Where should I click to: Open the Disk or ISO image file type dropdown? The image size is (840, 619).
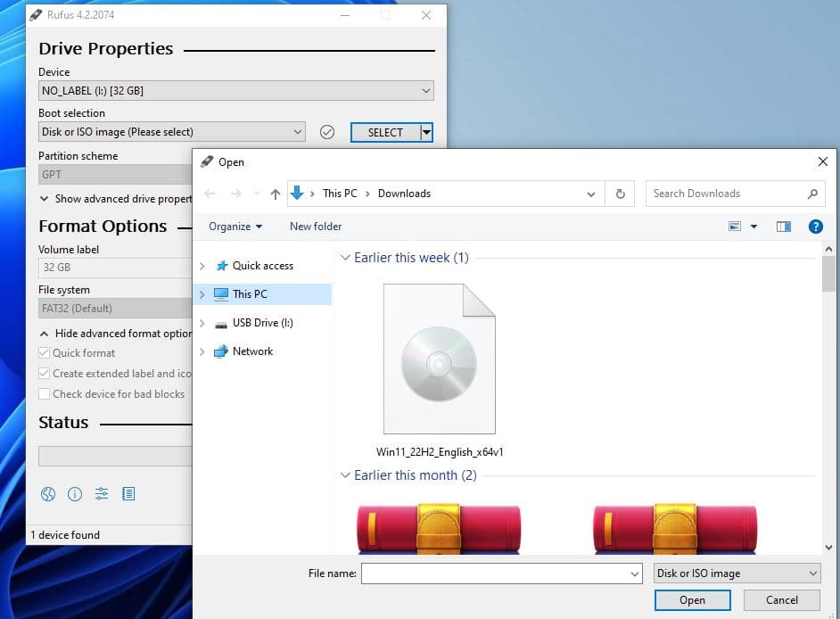[737, 574]
